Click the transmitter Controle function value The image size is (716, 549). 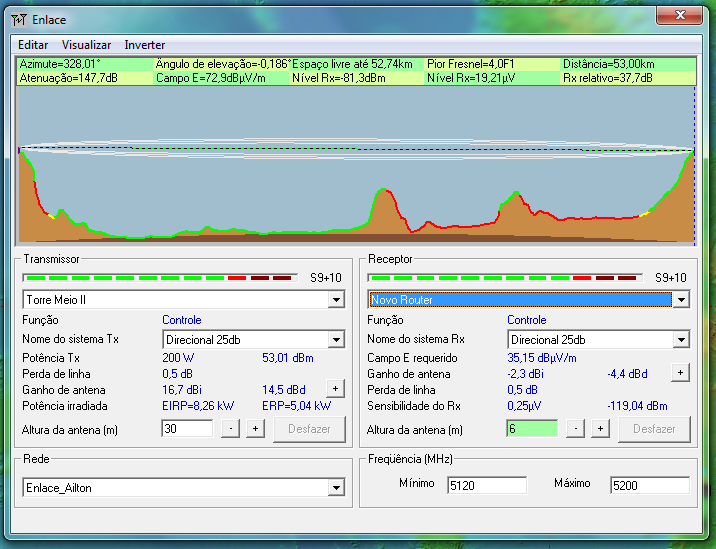click(x=182, y=320)
